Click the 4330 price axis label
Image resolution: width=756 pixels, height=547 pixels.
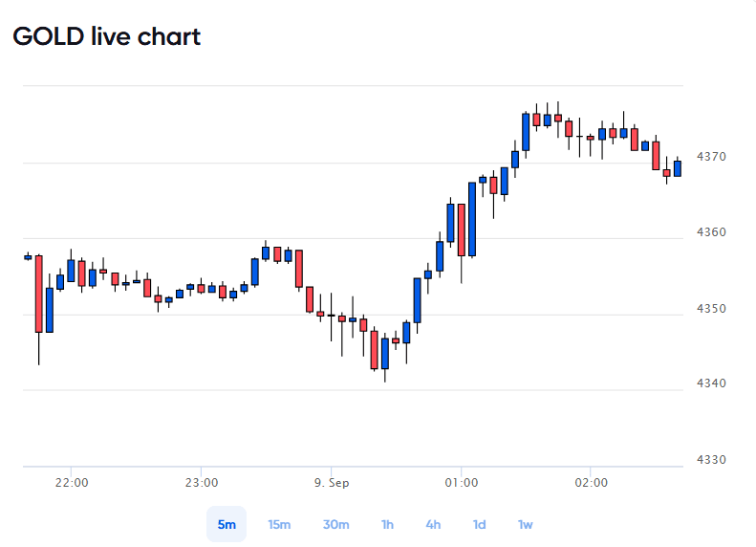coord(711,460)
